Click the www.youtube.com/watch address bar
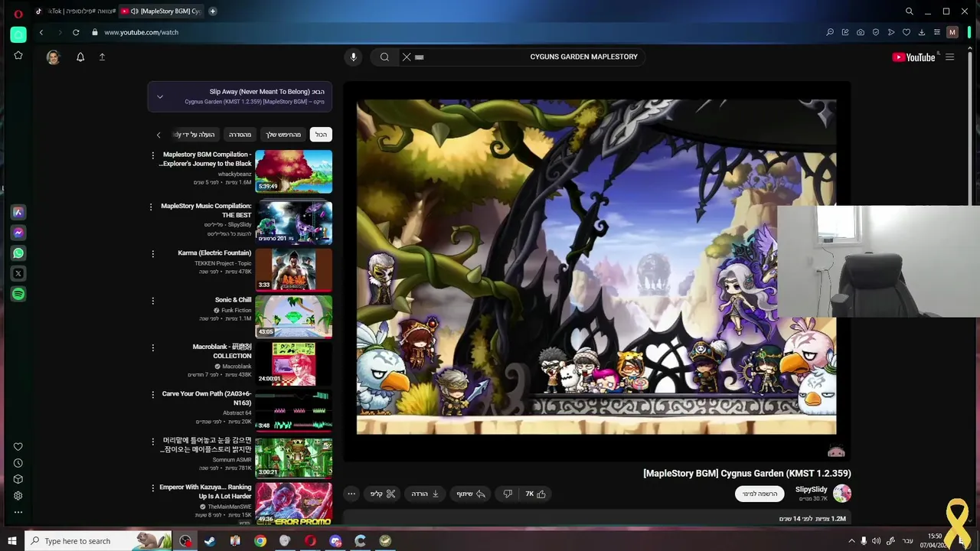 point(141,32)
